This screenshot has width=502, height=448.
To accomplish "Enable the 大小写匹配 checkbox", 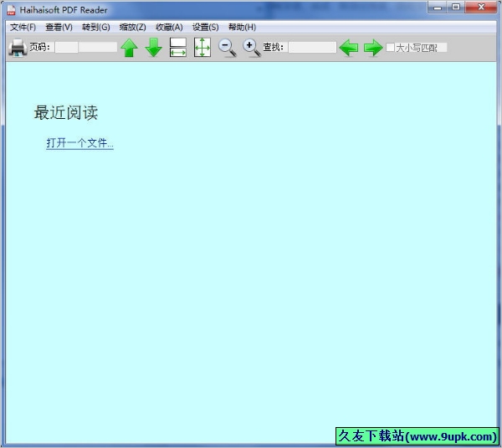I will (390, 48).
